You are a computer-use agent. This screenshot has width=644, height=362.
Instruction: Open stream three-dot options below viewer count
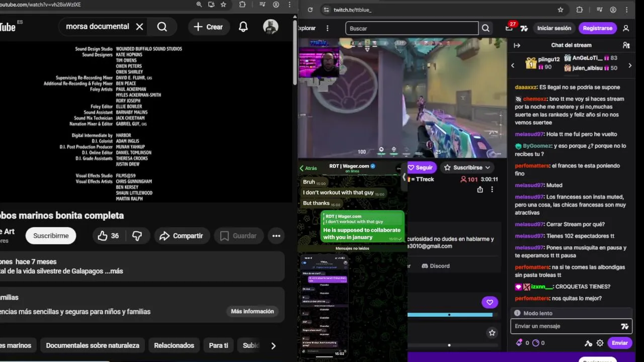click(492, 190)
